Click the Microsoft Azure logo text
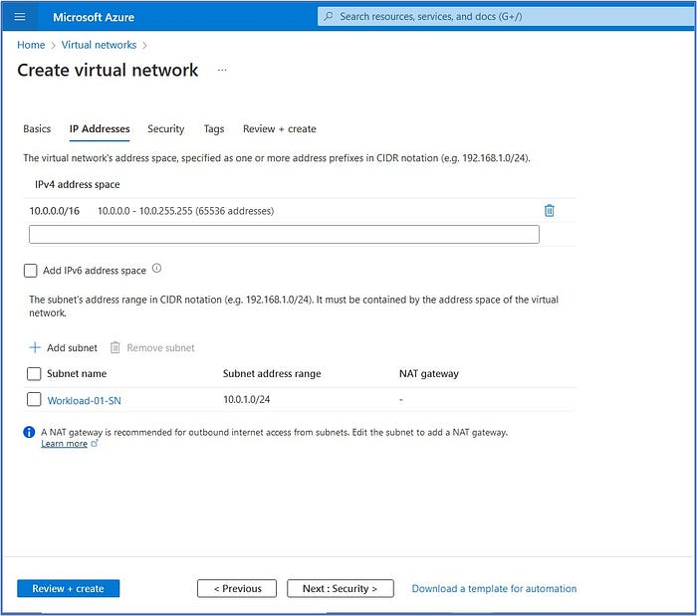Image resolution: width=697 pixels, height=616 pixels. coord(94,17)
